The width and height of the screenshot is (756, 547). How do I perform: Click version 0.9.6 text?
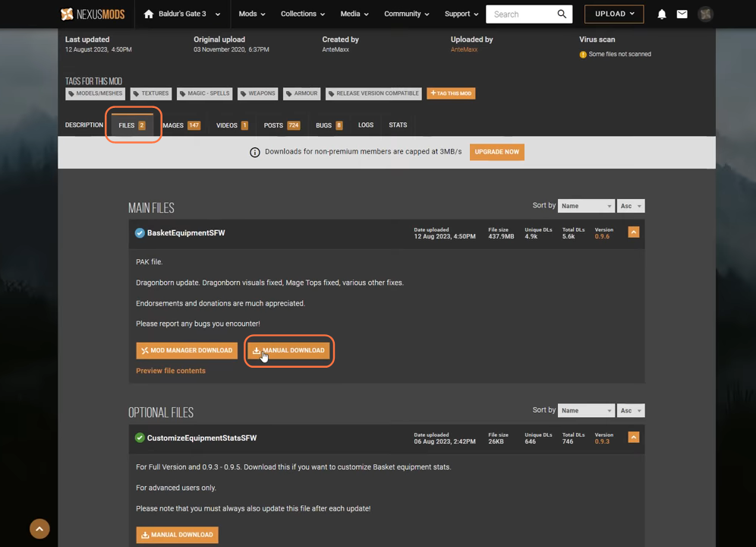602,236
